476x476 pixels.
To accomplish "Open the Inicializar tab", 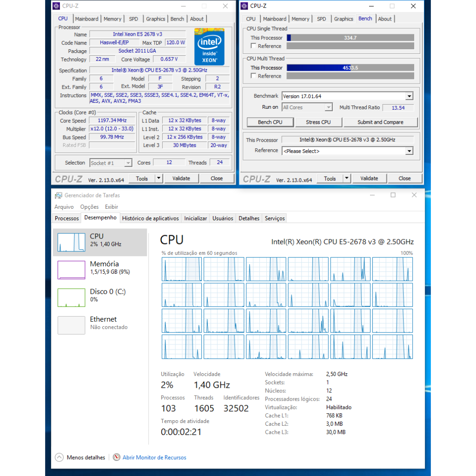I will pyautogui.click(x=196, y=218).
